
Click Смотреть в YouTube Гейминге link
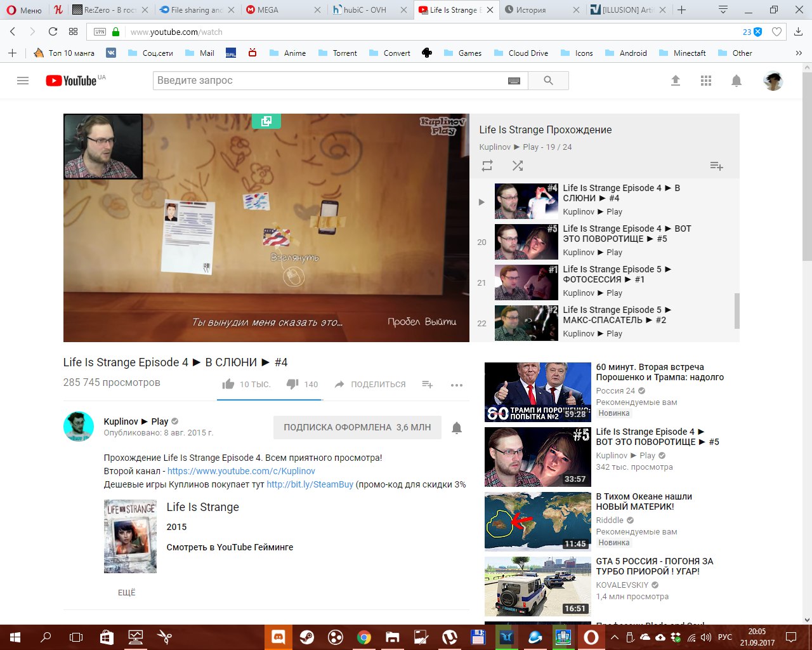click(x=230, y=547)
